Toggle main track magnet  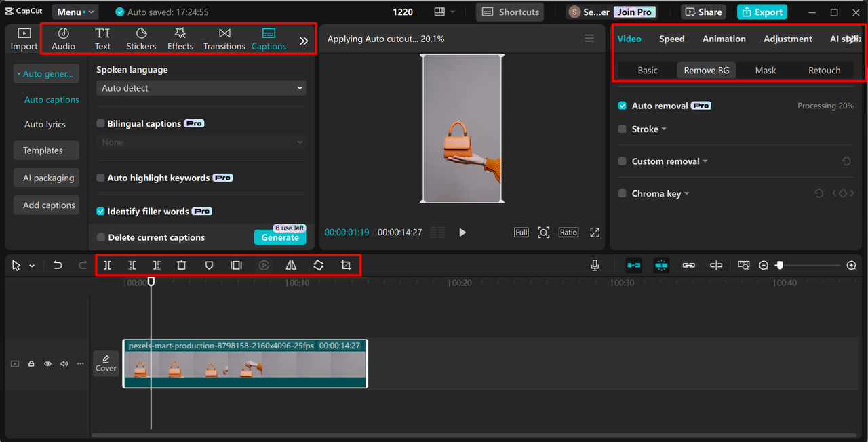coord(633,266)
